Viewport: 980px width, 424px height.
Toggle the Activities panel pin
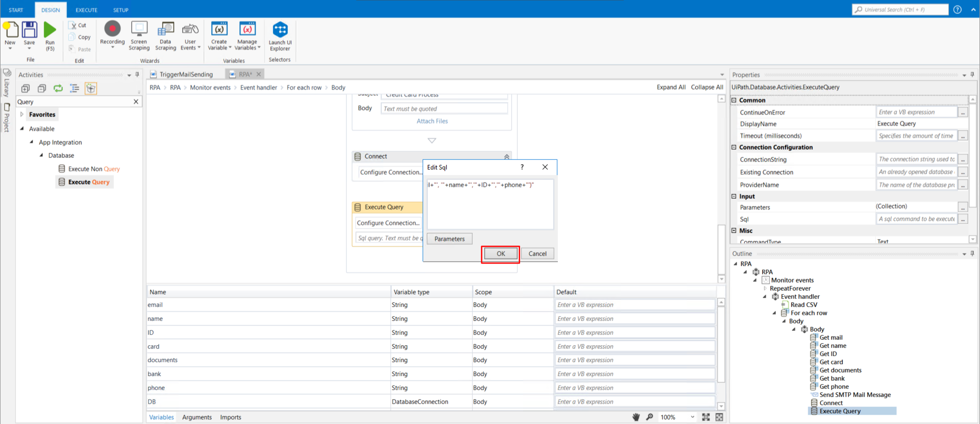(137, 75)
